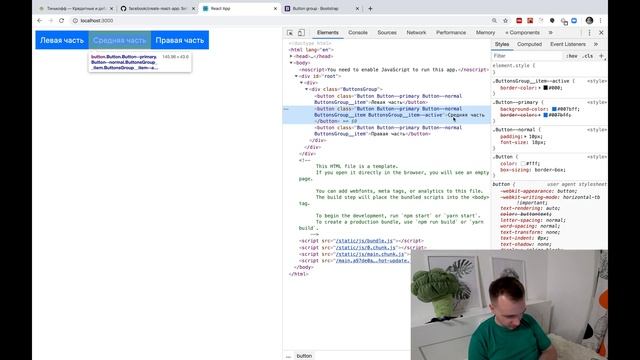This screenshot has width=640, height=360.
Task: Select the button row containing Правая часть
Action: 387,131
